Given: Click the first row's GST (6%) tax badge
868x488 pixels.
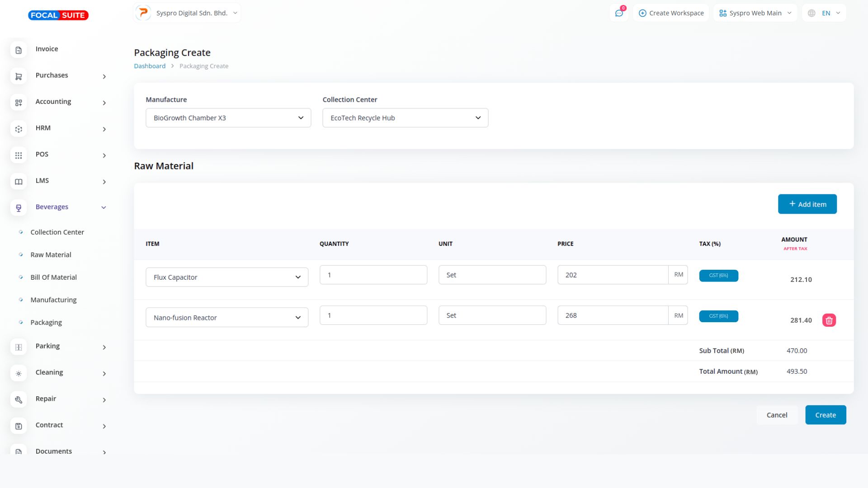Looking at the screenshot, I should point(718,276).
